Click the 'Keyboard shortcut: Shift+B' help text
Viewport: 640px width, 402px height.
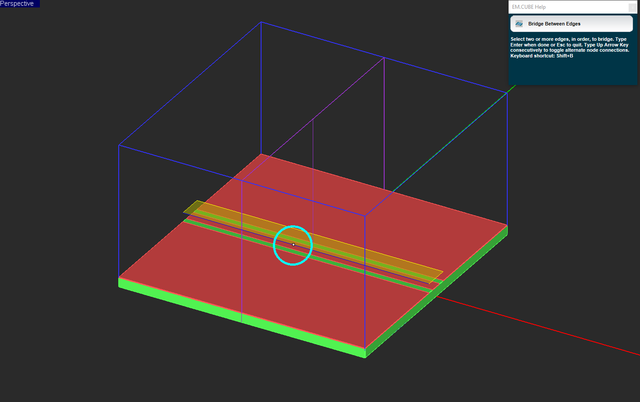pos(542,56)
